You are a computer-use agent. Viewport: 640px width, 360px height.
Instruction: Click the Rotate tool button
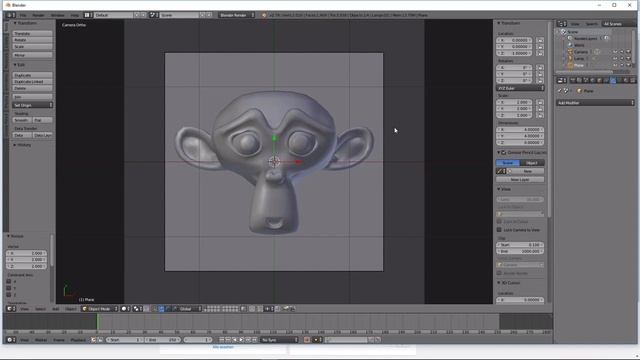tap(32, 40)
